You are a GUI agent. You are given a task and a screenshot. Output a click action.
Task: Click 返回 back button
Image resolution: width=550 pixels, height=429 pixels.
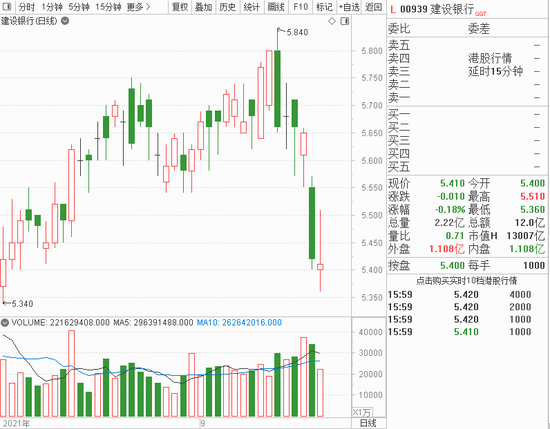373,7
